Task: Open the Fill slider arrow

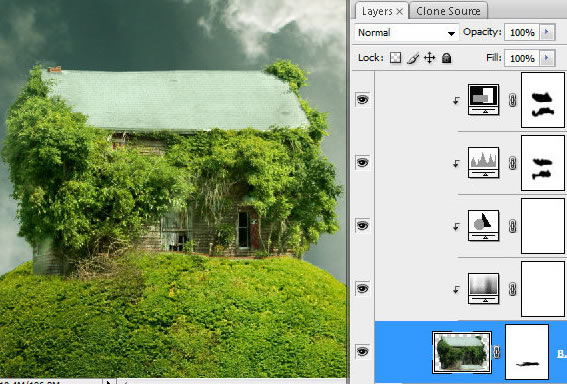Action: [x=547, y=58]
